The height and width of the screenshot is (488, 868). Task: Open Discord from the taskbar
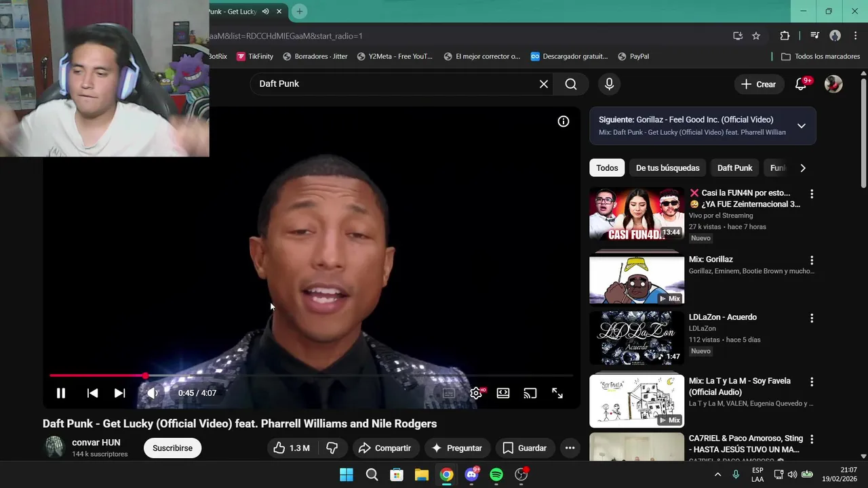tap(472, 474)
